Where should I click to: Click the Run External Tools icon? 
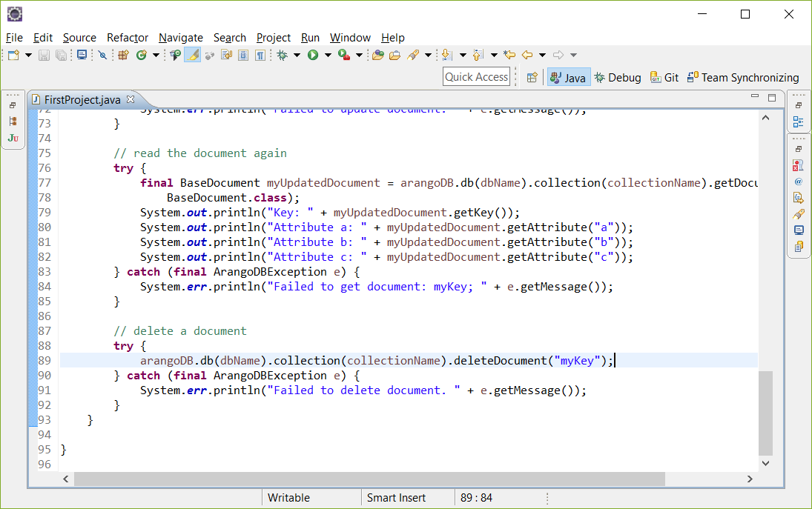[x=344, y=55]
